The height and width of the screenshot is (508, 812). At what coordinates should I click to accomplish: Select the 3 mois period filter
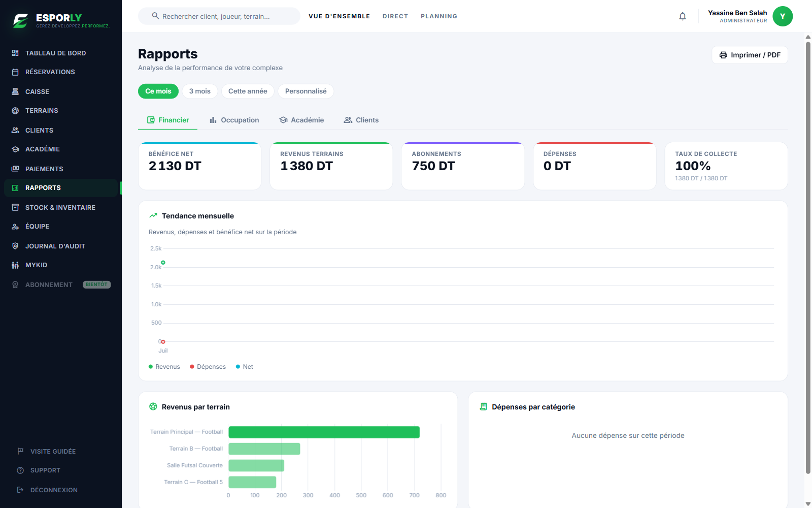[x=200, y=91]
